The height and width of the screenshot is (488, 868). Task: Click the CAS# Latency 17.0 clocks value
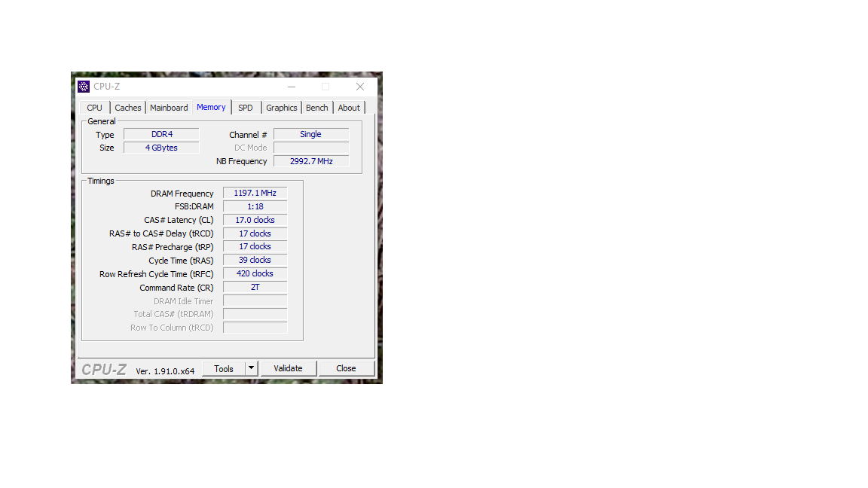[x=255, y=220]
